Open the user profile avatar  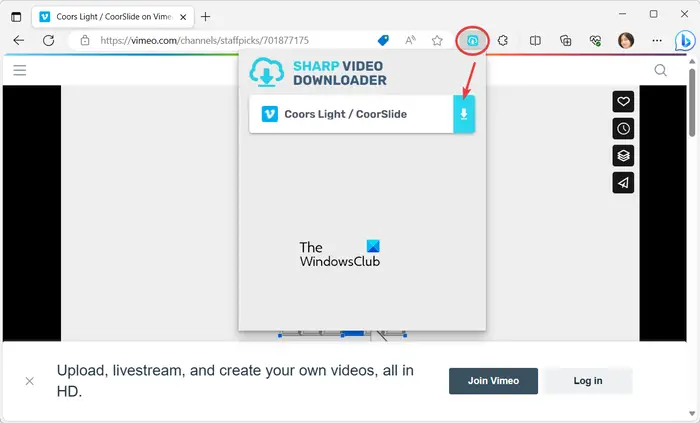[626, 41]
